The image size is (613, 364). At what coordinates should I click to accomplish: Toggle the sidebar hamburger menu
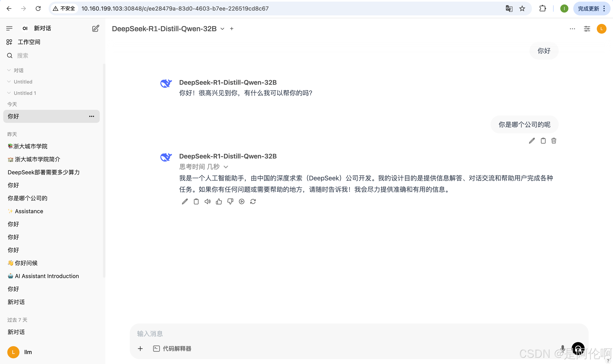point(9,28)
